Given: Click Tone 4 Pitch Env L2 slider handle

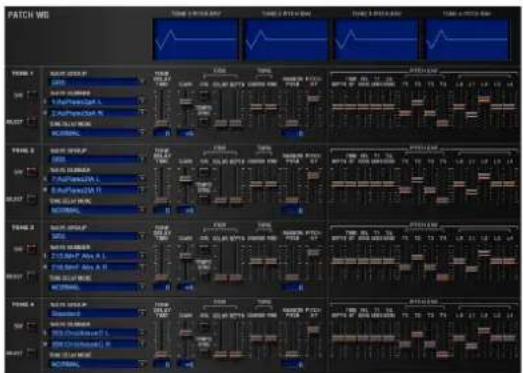Looking at the screenshot, I should click(x=484, y=330).
